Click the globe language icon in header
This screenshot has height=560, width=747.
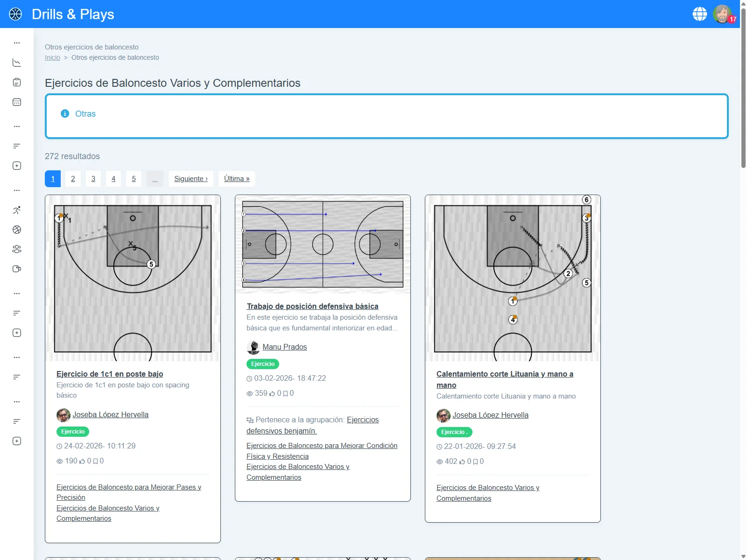point(700,14)
